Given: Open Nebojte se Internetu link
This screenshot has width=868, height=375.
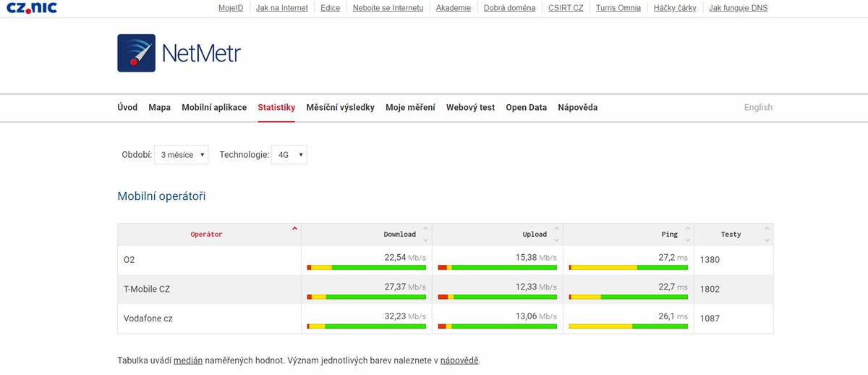Looking at the screenshot, I should pyautogui.click(x=388, y=8).
